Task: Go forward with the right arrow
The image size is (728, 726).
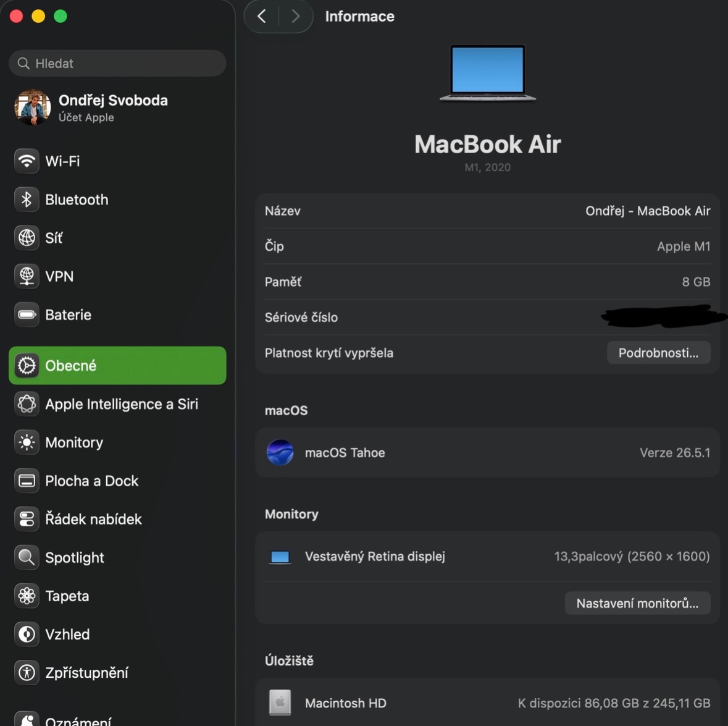Action: click(x=295, y=16)
